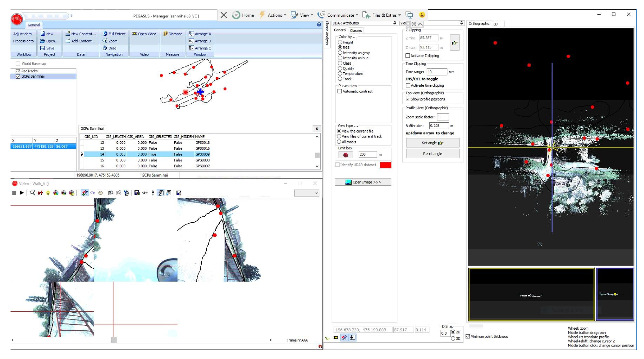Select the GCPs Sanmihai table tab
The image size is (644, 359).
[x=92, y=129]
